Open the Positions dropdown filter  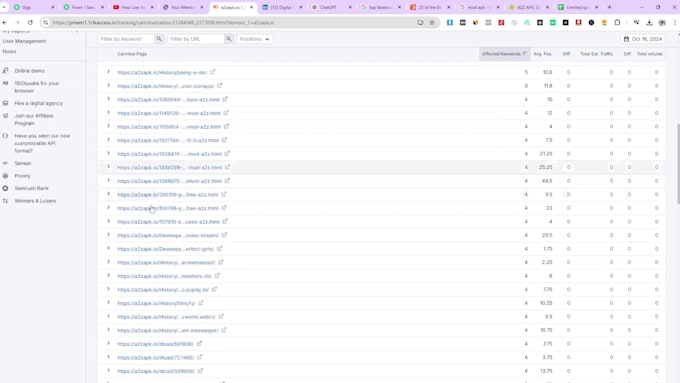[255, 39]
